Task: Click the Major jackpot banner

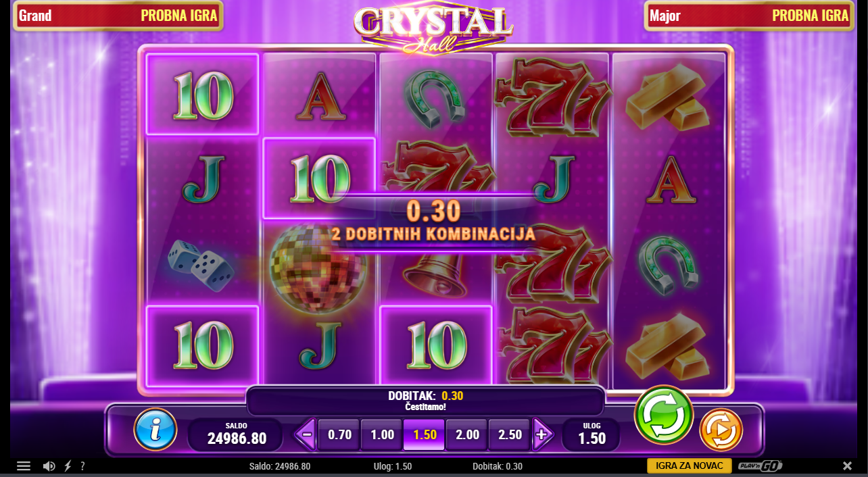Action: pyautogui.click(x=749, y=16)
